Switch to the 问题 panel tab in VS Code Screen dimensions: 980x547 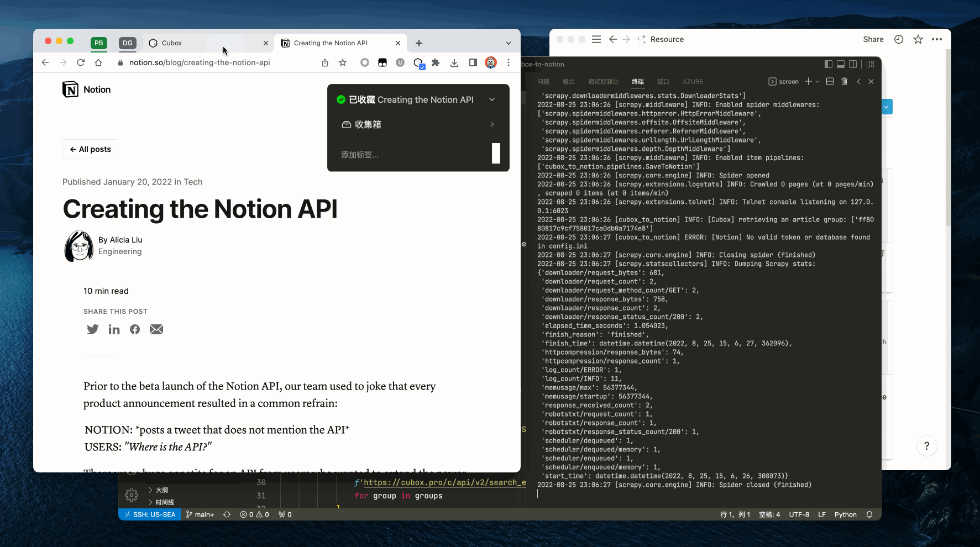point(543,82)
